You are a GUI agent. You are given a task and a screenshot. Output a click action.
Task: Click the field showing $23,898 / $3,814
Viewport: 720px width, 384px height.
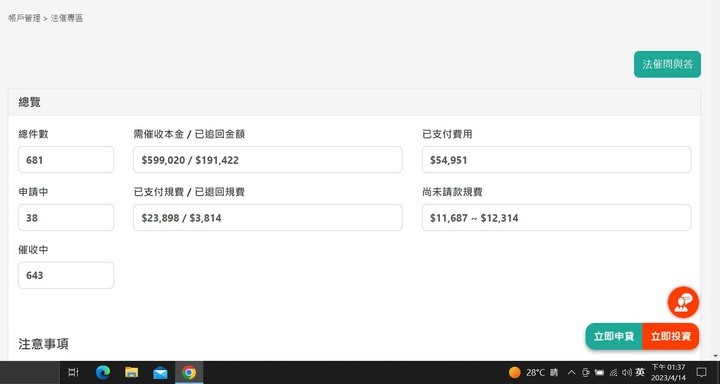point(268,218)
